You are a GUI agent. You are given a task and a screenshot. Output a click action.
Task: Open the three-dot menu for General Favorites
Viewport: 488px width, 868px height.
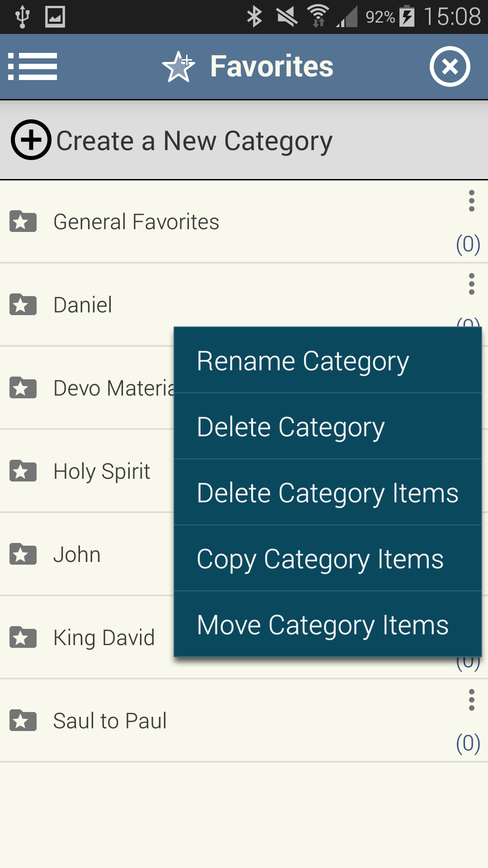click(471, 201)
